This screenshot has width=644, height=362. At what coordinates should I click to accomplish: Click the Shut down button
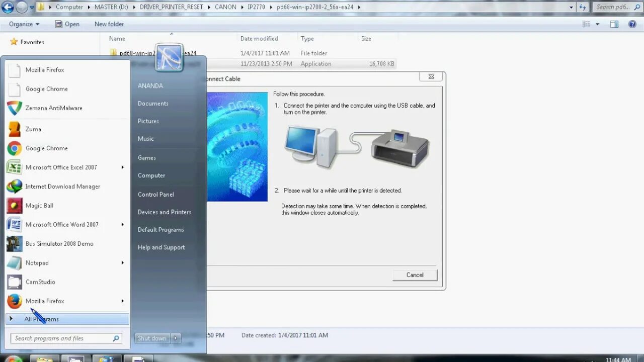coord(152,338)
